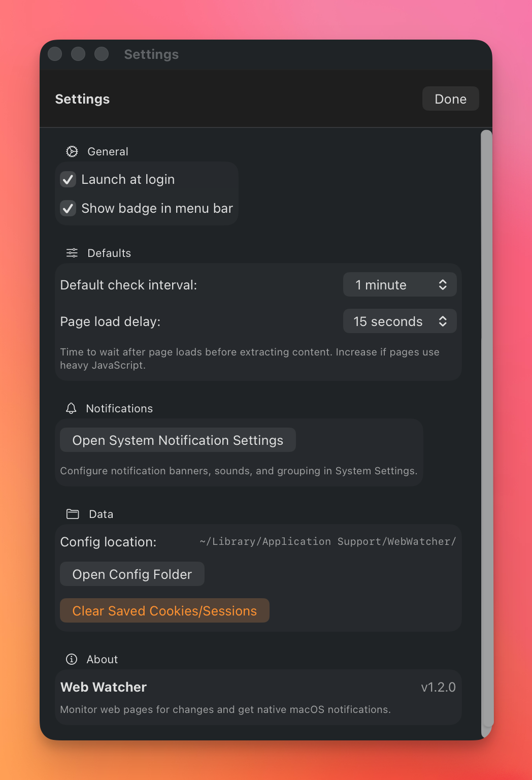Click the Data section heading
This screenshot has height=780, width=532.
(101, 514)
